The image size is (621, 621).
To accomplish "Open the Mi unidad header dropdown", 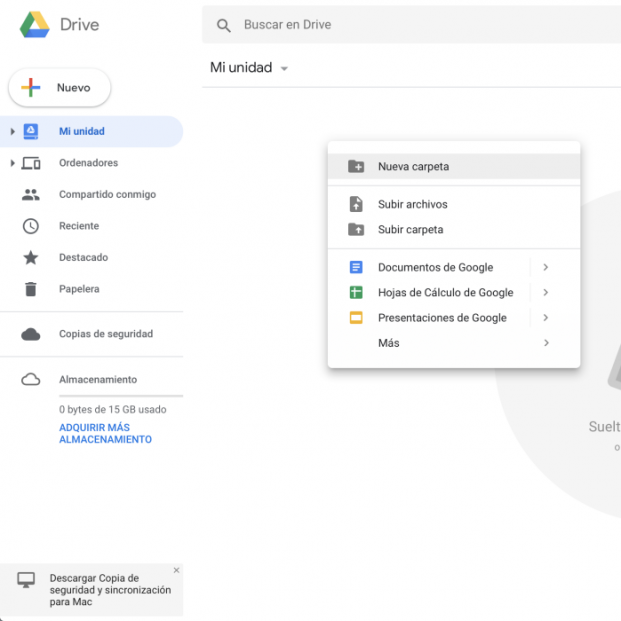I will (x=284, y=69).
